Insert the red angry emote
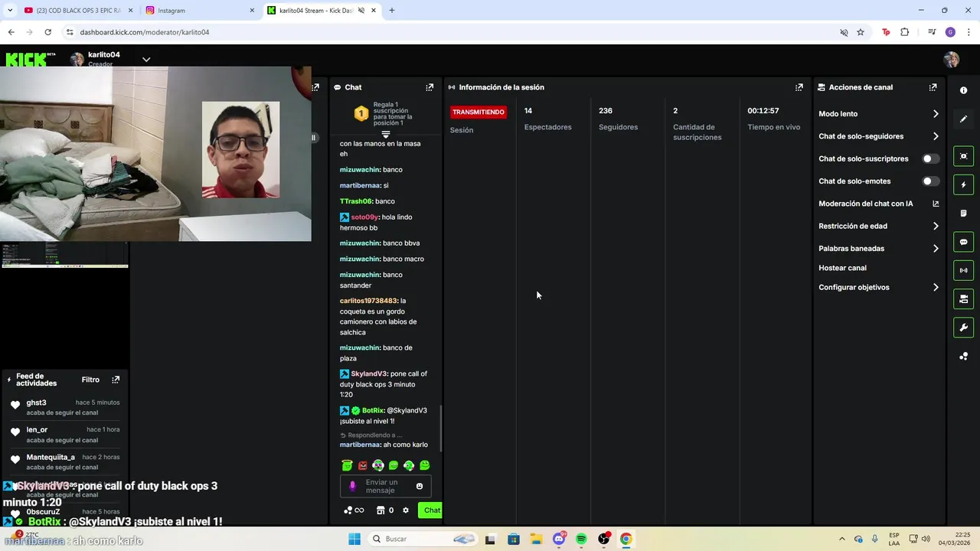The width and height of the screenshot is (980, 551). [x=362, y=465]
